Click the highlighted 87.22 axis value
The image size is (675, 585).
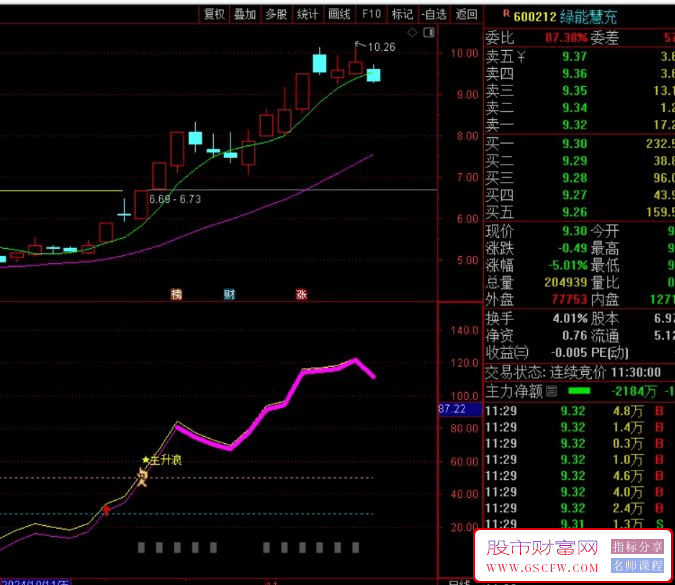459,409
